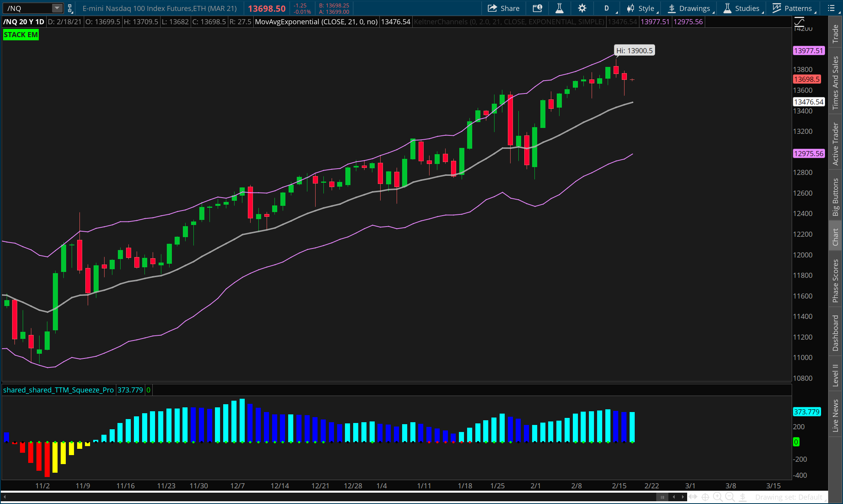Click the chart scroll arrows icon
Viewport: 843px width, 504px height.
693,497
